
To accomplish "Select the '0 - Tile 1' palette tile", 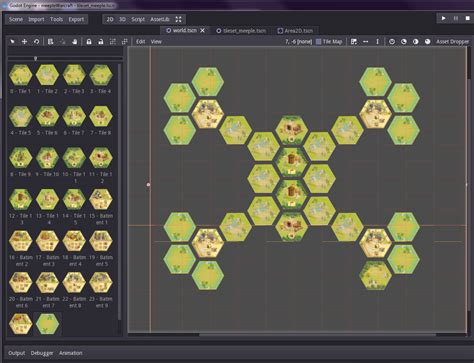I will pos(20,79).
